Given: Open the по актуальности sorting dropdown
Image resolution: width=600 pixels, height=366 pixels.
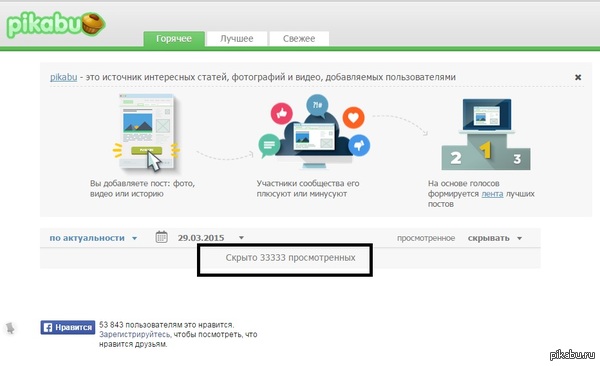Looking at the screenshot, I should point(93,238).
